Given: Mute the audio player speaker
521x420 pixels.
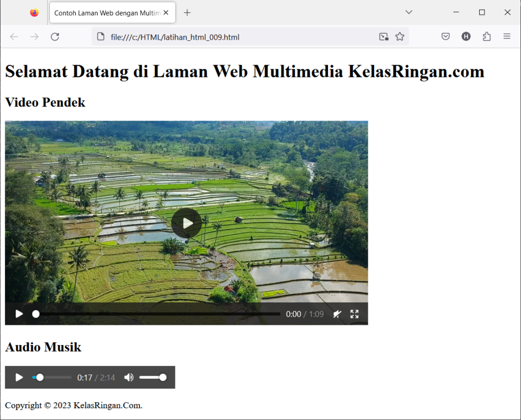Looking at the screenshot, I should tap(129, 377).
